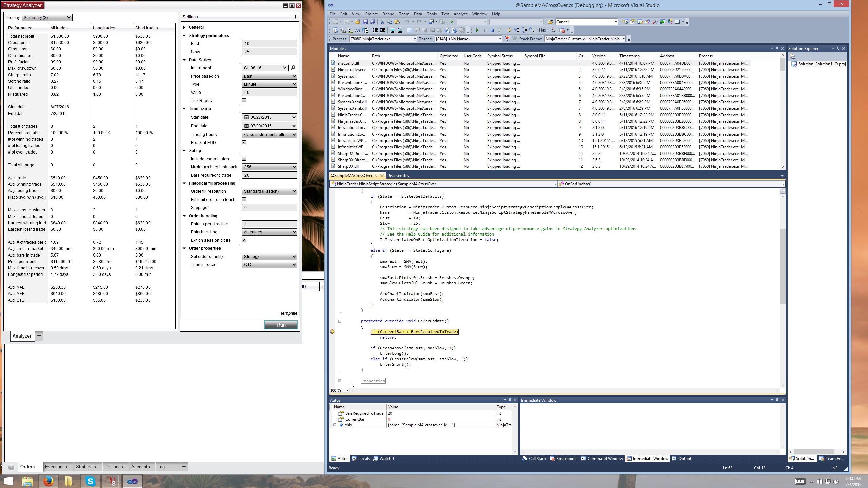This screenshot has height=488, width=868.
Task: Click the Slippage input field
Action: click(x=270, y=207)
